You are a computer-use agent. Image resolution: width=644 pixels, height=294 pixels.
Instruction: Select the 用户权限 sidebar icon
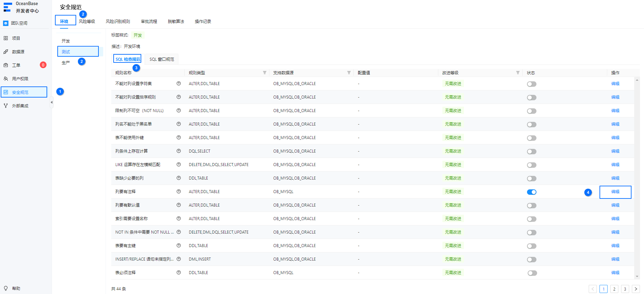pos(6,79)
